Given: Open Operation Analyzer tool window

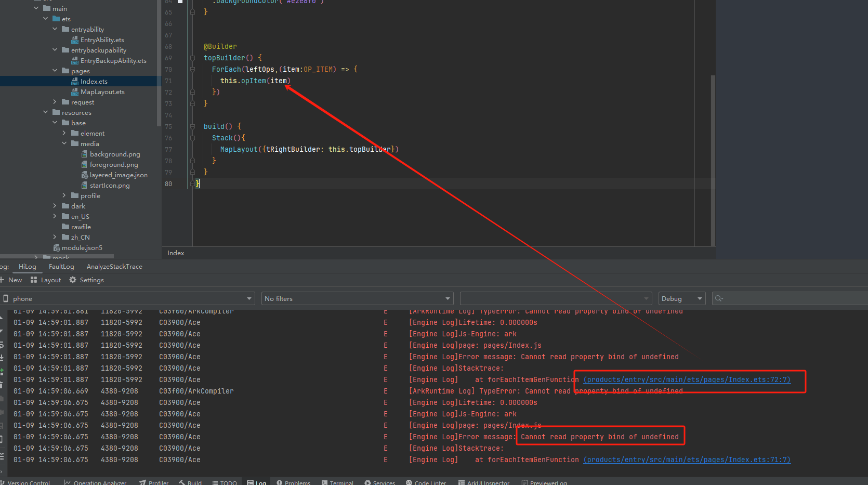Looking at the screenshot, I should coord(95,482).
